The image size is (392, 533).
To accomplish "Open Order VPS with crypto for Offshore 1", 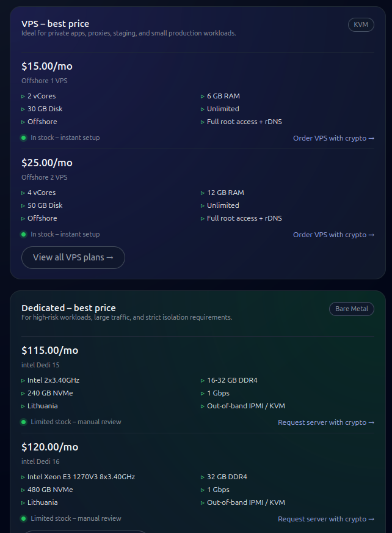I will 333,138.
